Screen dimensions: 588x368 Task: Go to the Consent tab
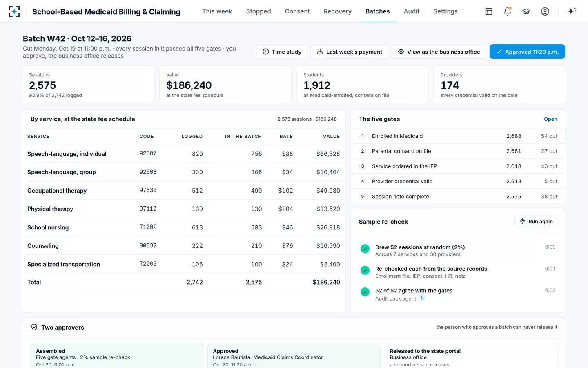point(297,11)
